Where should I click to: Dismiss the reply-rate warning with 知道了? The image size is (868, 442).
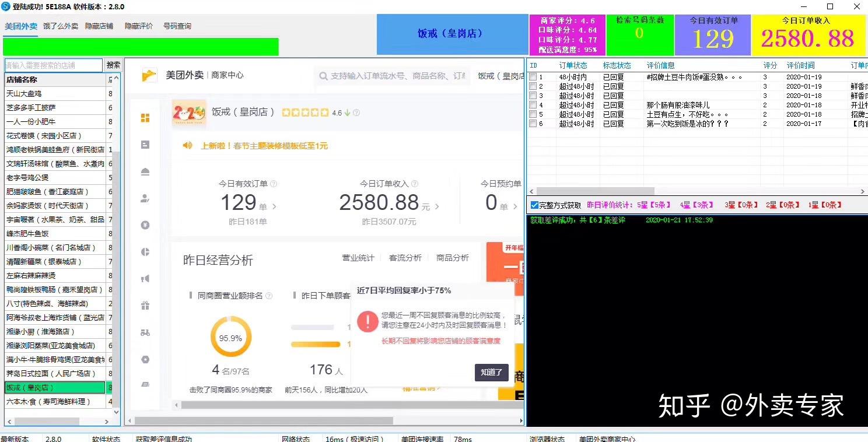pyautogui.click(x=492, y=372)
